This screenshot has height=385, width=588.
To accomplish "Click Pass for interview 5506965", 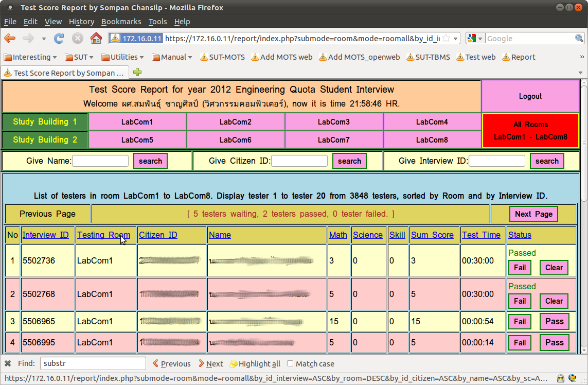I will [x=554, y=321].
